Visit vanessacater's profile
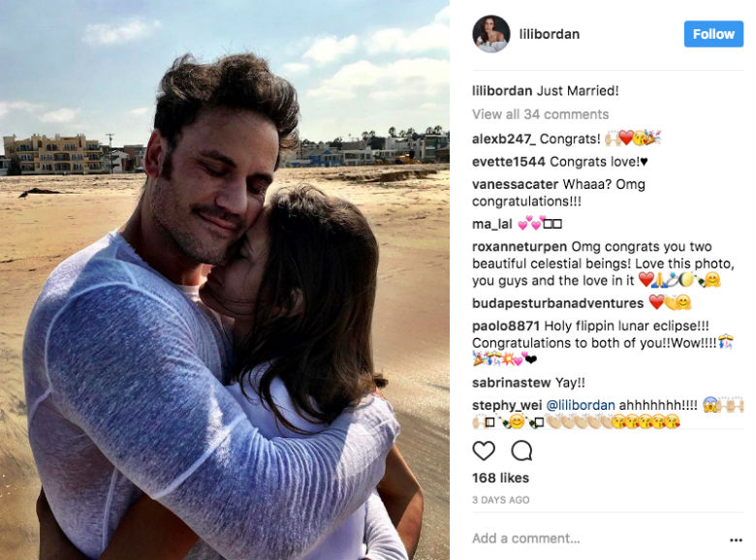756x560 pixels. (515, 184)
